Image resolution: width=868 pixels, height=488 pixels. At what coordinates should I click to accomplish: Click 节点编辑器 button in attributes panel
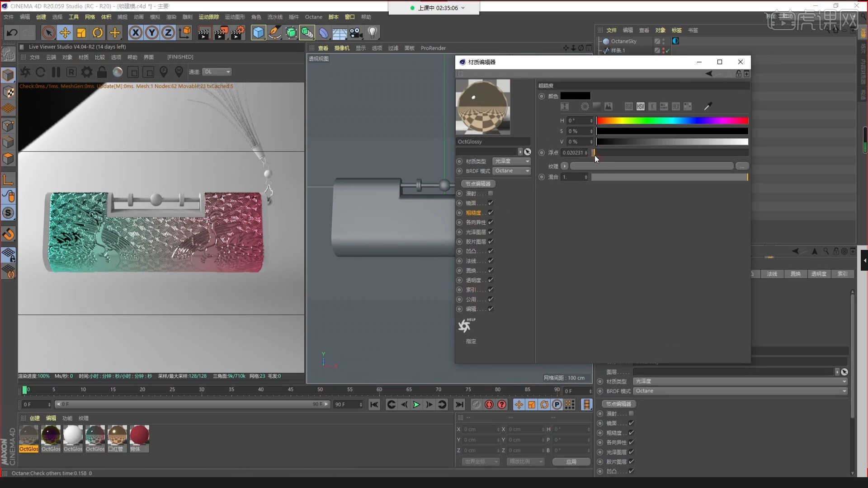coord(618,404)
